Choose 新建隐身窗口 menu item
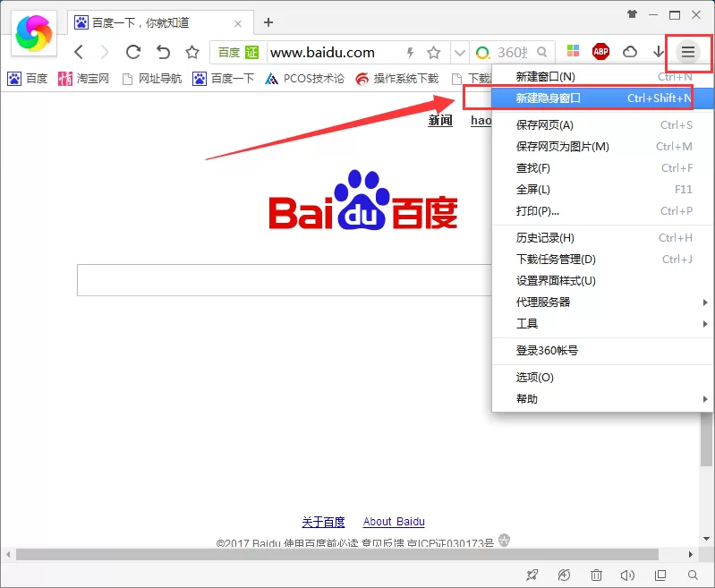Image resolution: width=715 pixels, height=588 pixels. click(603, 98)
